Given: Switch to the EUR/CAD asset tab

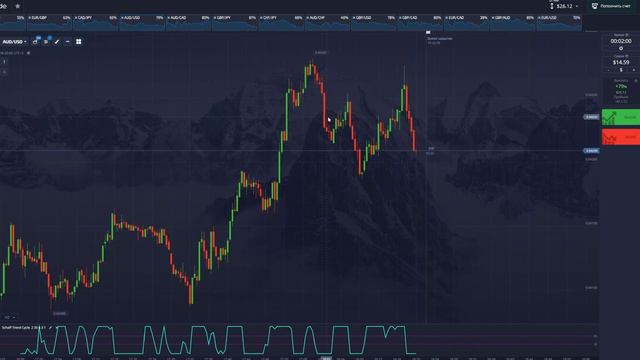Looking at the screenshot, I should 467,23.
